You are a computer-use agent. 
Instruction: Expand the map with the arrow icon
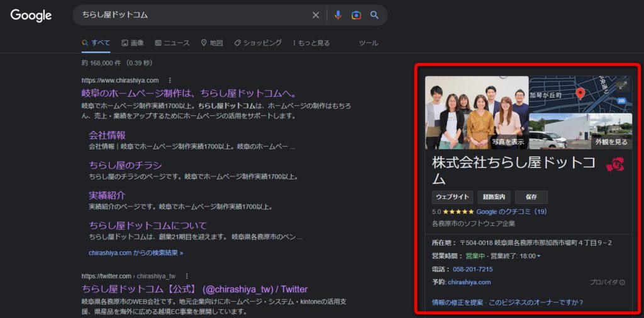pyautogui.click(x=623, y=86)
